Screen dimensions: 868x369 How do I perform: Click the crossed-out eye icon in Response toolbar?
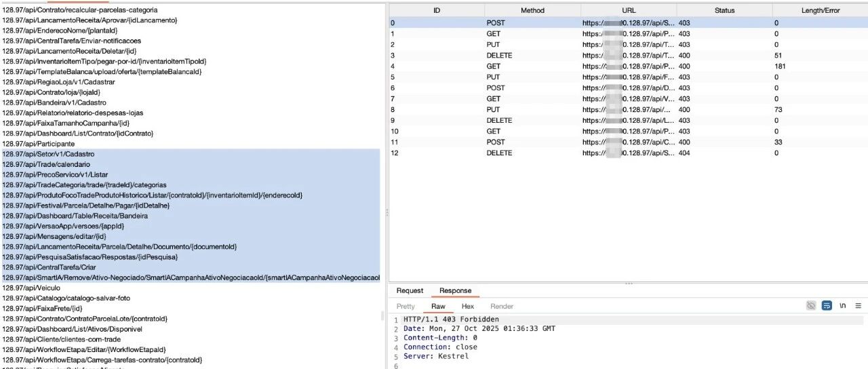811,306
